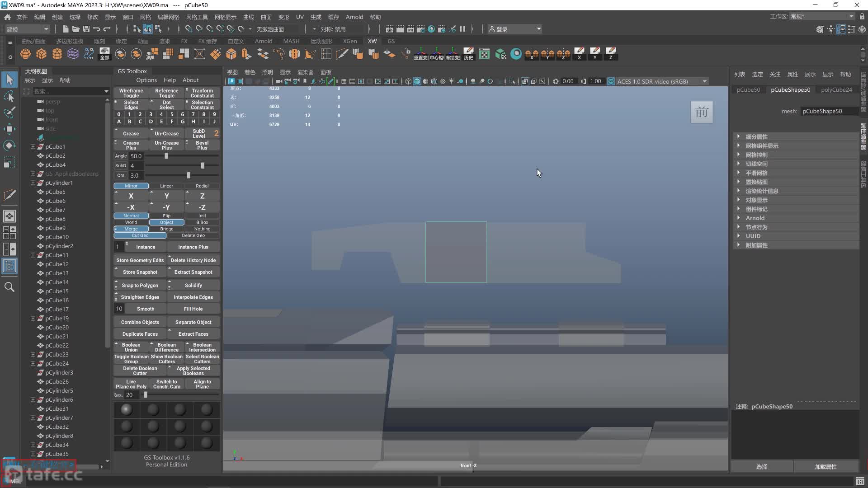Screen dimensions: 868x488
Task: Activate the Rotate tool in toolbox
Action: (x=9, y=145)
